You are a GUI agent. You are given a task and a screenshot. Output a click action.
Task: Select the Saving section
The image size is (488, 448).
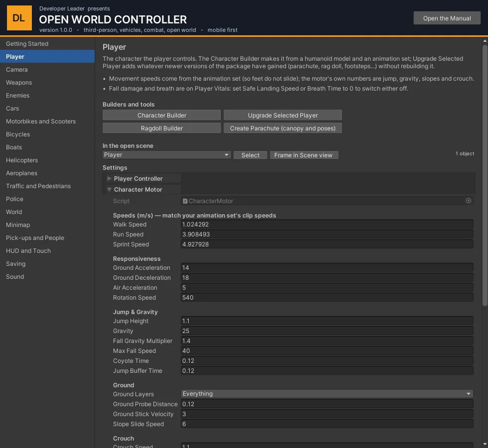tap(47, 264)
